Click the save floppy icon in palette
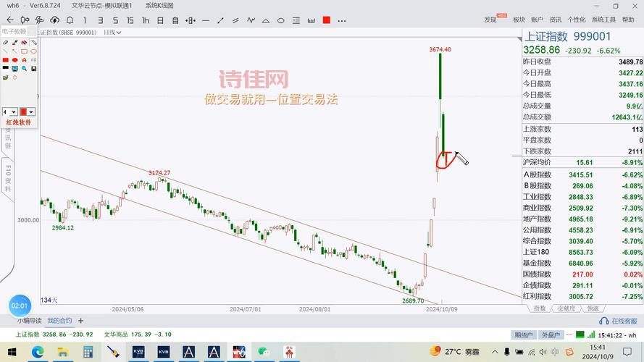The width and height of the screenshot is (644, 362). point(33,69)
